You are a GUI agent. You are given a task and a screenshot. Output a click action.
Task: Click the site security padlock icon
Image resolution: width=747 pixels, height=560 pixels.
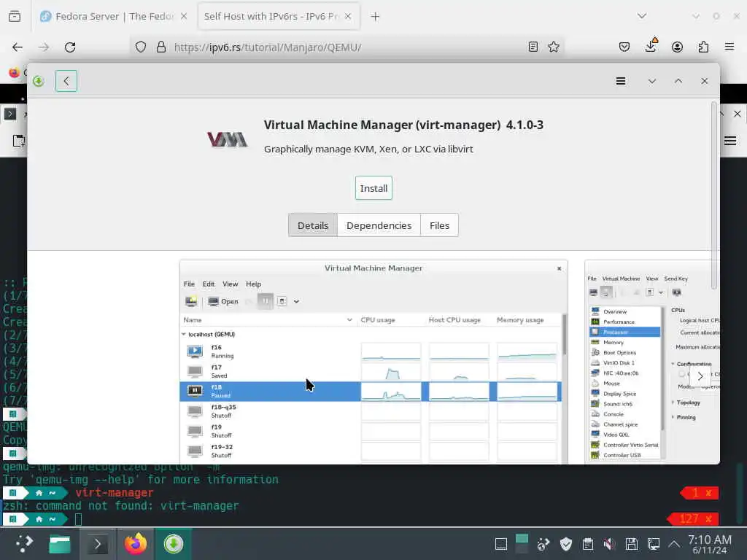[161, 47]
